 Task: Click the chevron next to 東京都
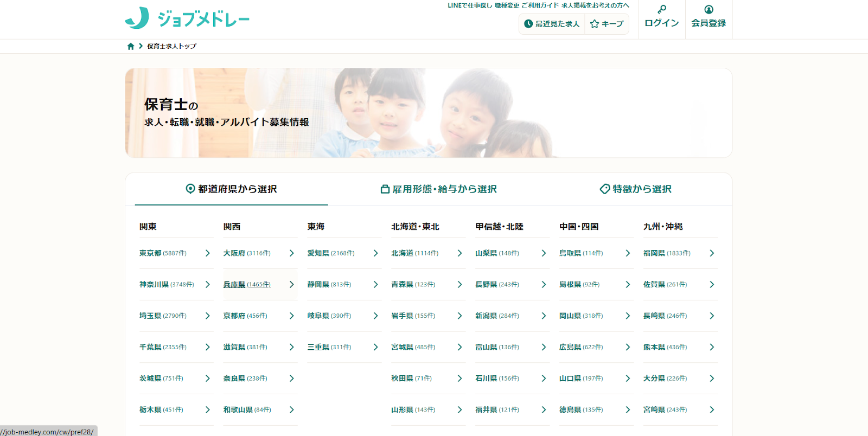tap(207, 253)
